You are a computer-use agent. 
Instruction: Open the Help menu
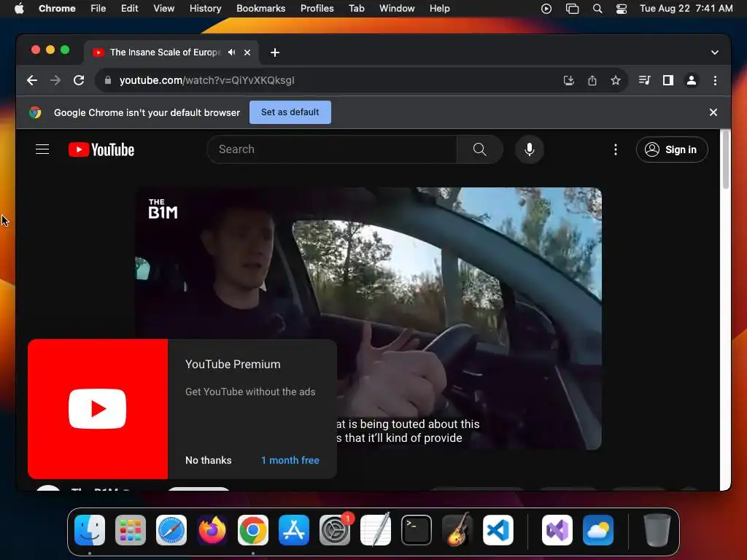click(439, 9)
